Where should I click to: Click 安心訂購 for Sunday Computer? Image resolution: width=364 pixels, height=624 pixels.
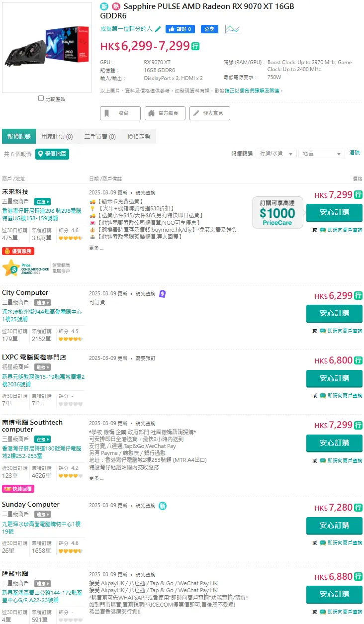[x=334, y=526]
